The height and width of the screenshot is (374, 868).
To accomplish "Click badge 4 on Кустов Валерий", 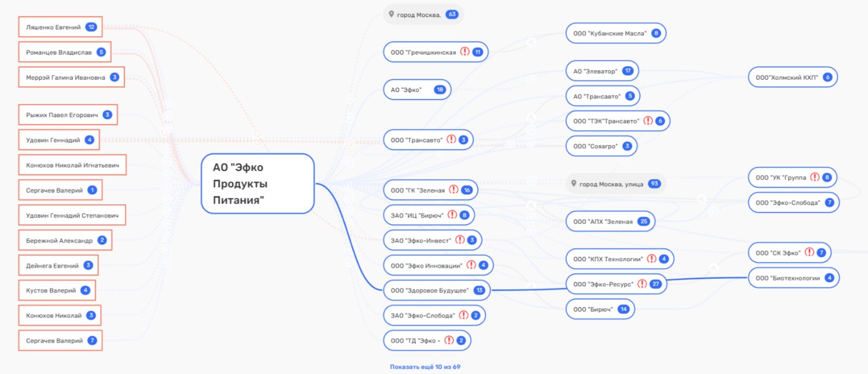I will point(85,290).
